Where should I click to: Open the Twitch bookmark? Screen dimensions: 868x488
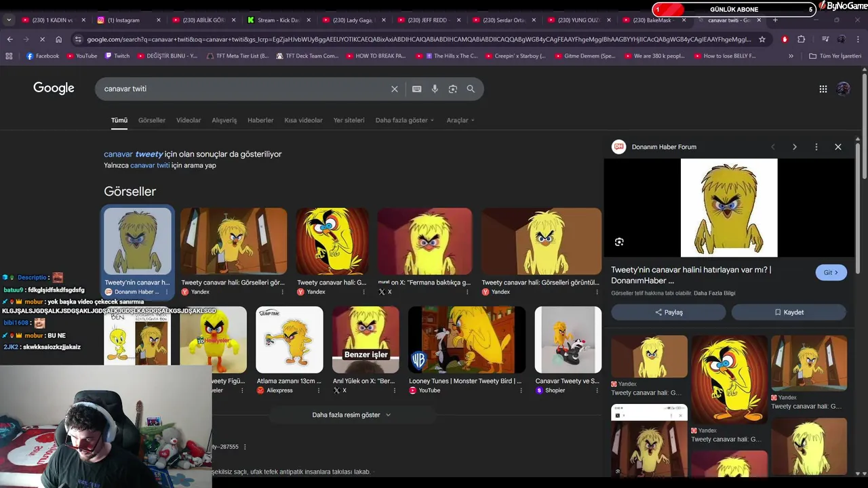point(117,56)
